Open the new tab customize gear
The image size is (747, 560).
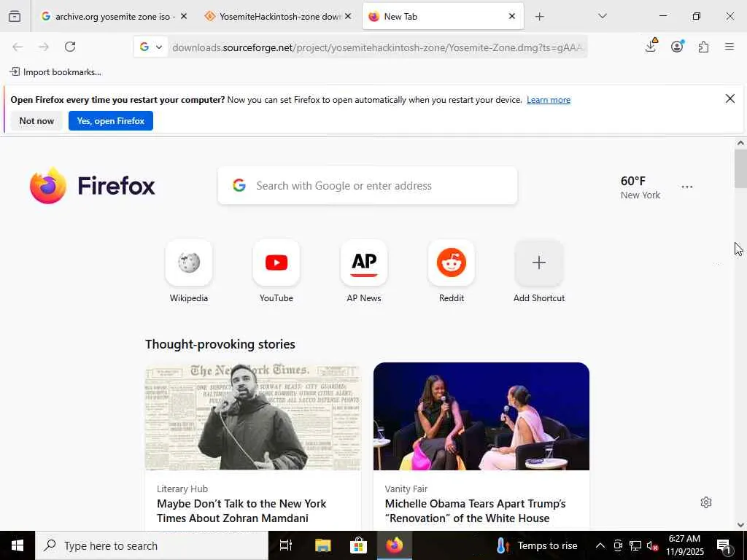coord(706,502)
